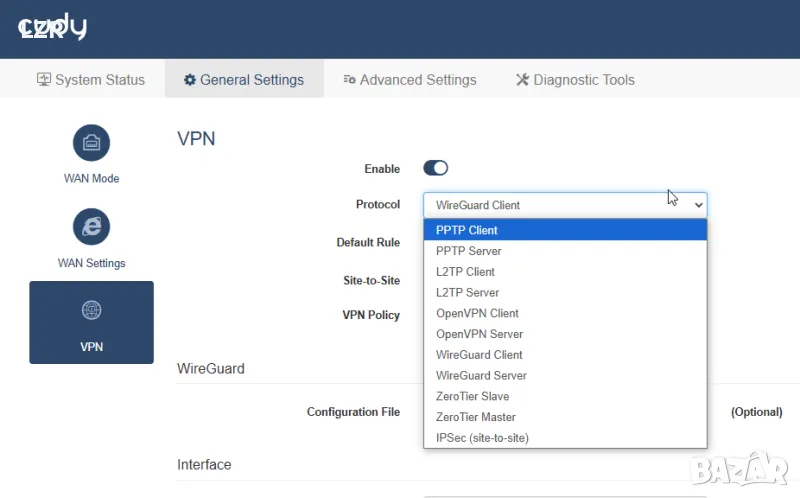Click the Cudy logo in header

(52, 28)
